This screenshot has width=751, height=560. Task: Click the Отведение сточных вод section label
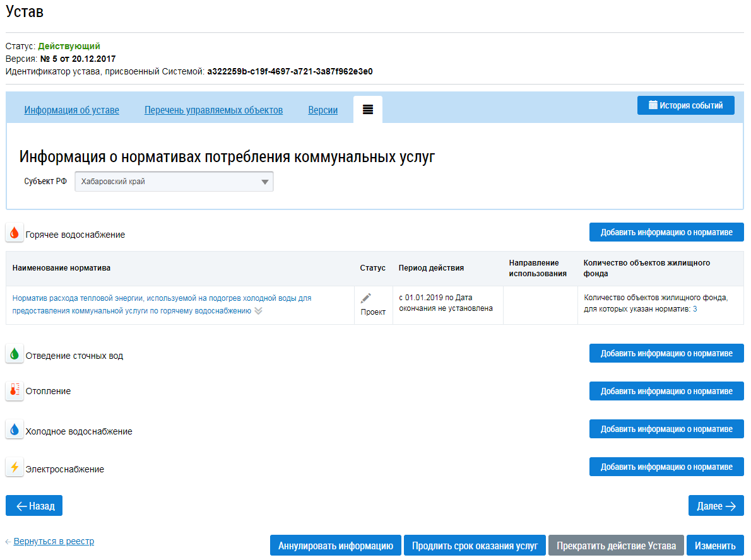pos(74,356)
